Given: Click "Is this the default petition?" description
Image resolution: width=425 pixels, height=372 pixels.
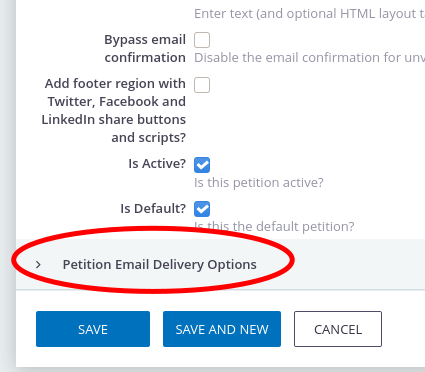Looking at the screenshot, I should [274, 227].
